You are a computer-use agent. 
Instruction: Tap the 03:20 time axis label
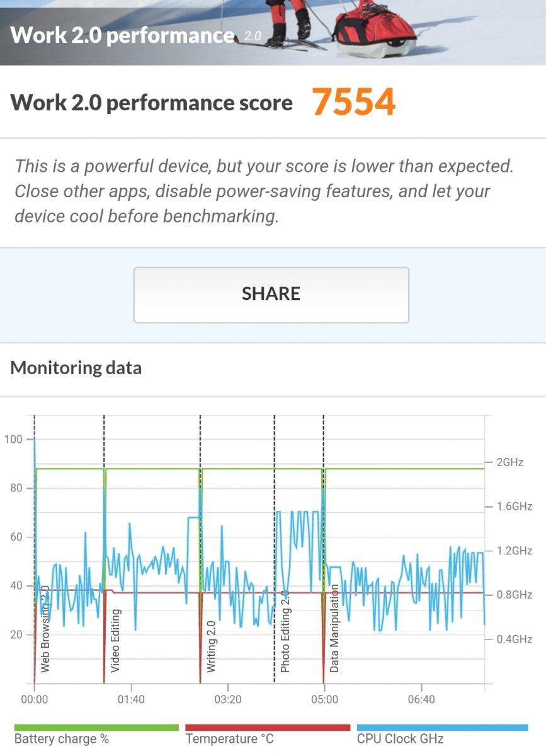[227, 699]
